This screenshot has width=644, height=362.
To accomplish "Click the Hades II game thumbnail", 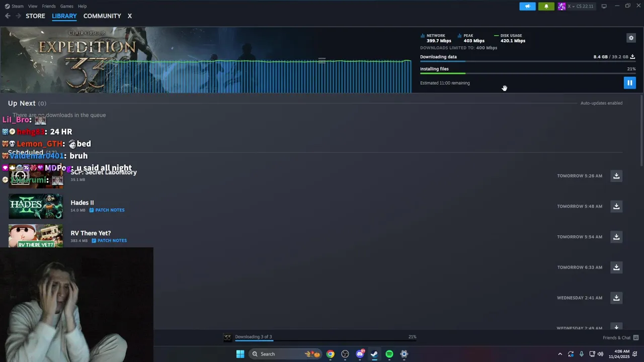I will [36, 206].
